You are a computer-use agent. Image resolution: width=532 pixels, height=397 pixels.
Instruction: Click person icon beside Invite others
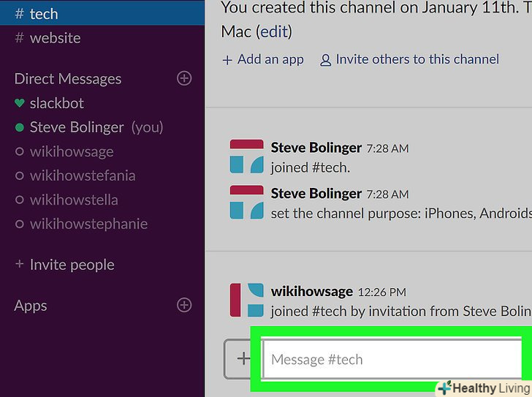coord(325,61)
